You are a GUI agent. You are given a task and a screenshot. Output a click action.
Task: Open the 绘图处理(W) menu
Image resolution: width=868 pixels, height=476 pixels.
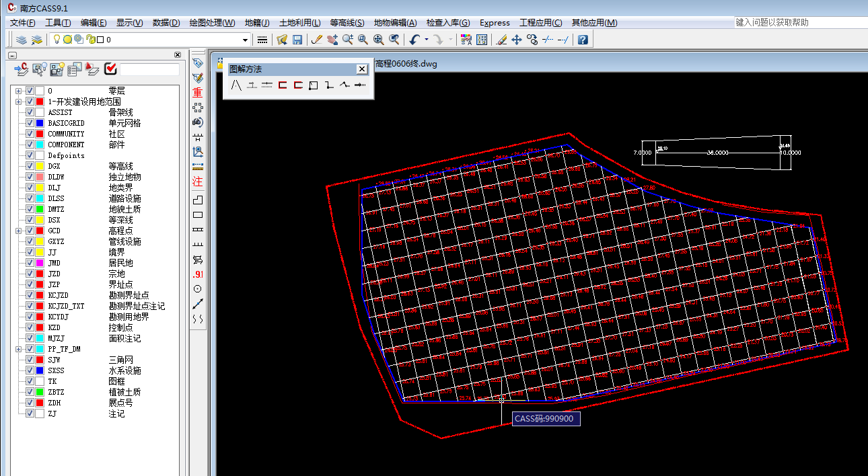pyautogui.click(x=212, y=22)
